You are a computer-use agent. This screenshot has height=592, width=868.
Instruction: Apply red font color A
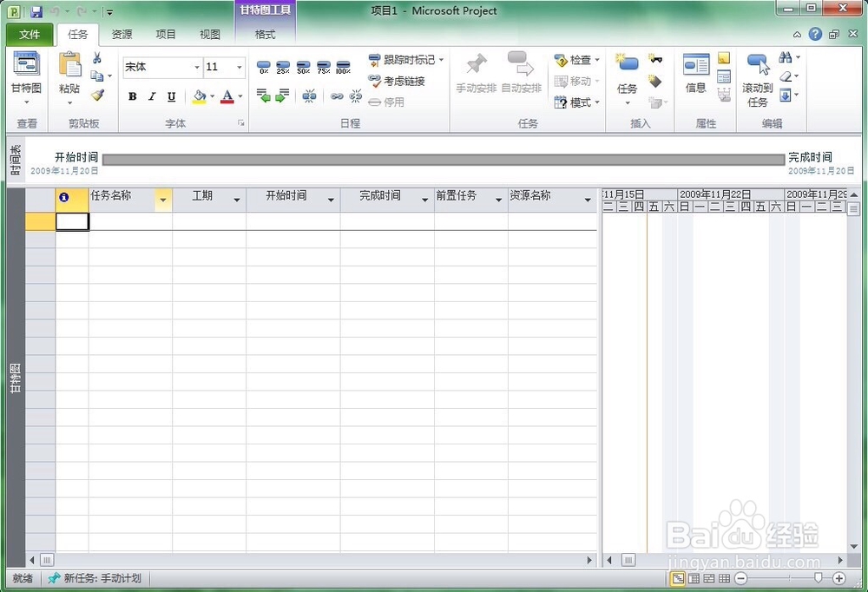(x=227, y=96)
